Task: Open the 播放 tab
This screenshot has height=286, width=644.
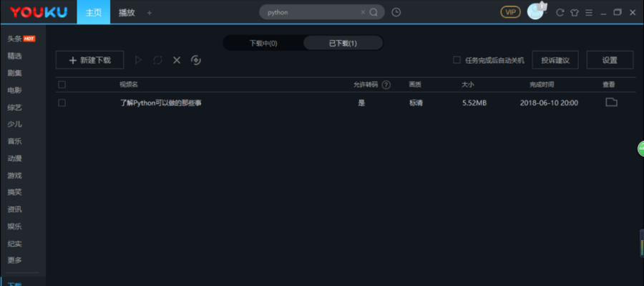Action: (x=127, y=12)
